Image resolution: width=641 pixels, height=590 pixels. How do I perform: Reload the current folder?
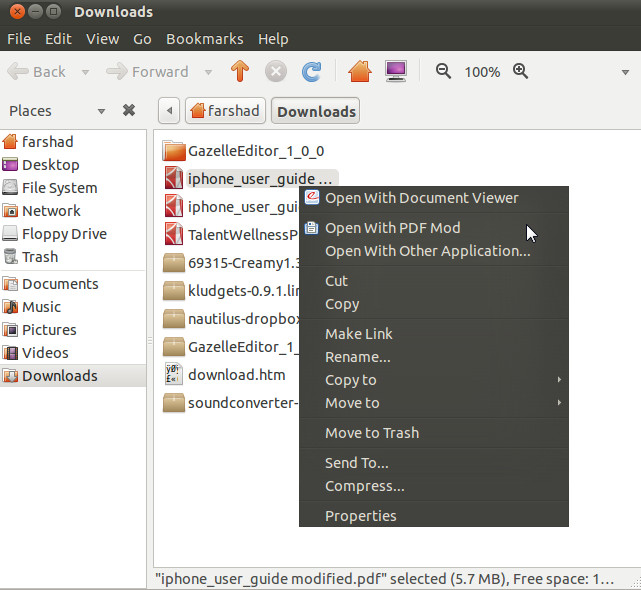point(312,72)
